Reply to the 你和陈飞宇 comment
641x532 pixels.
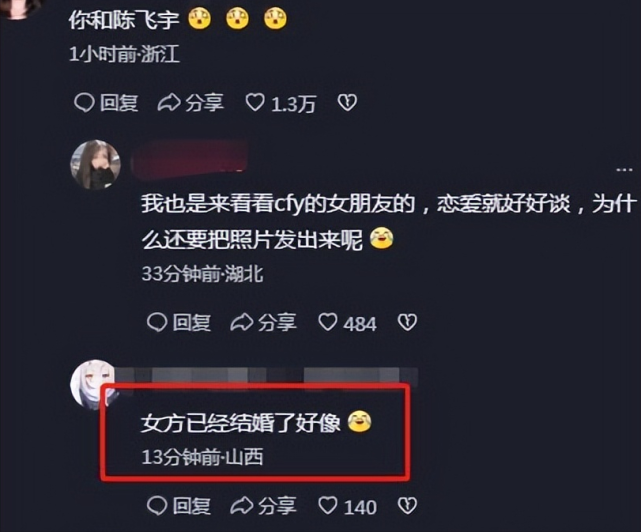pyautogui.click(x=106, y=102)
